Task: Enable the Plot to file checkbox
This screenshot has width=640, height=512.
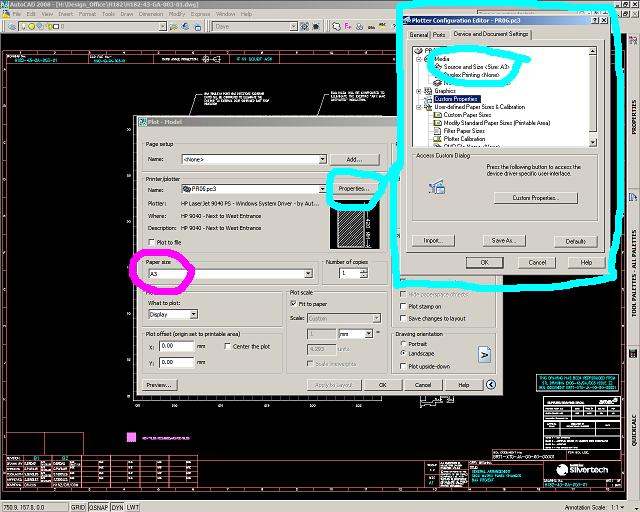Action: coord(151,242)
